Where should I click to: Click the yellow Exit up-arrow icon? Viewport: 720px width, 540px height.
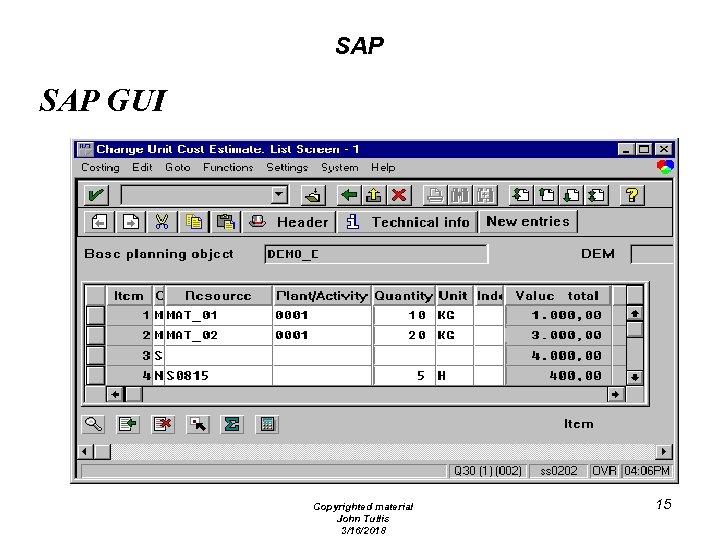coord(374,195)
